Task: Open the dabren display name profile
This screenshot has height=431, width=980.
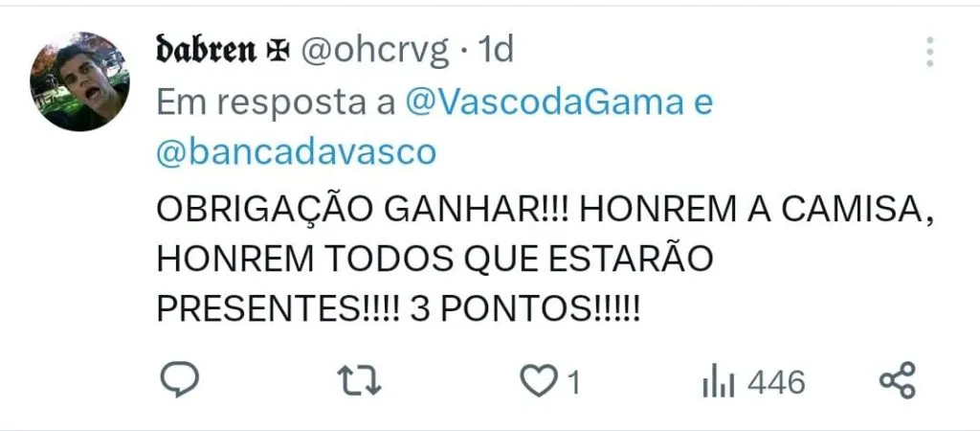Action: coord(207,52)
